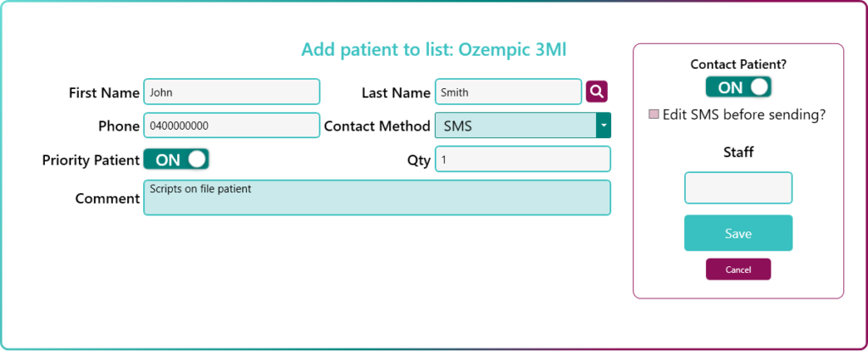Viewport: 868px width, 351px height.
Task: Select the Phone number input field
Action: [x=231, y=125]
